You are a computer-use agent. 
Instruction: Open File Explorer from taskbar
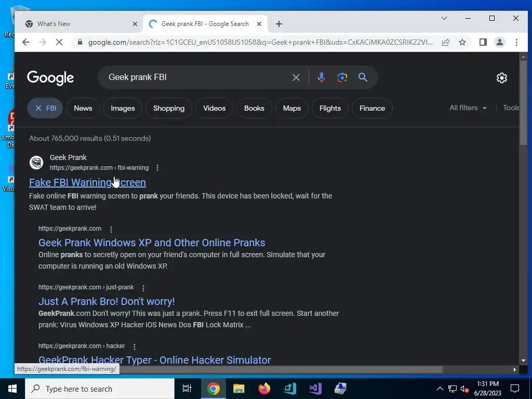238,389
